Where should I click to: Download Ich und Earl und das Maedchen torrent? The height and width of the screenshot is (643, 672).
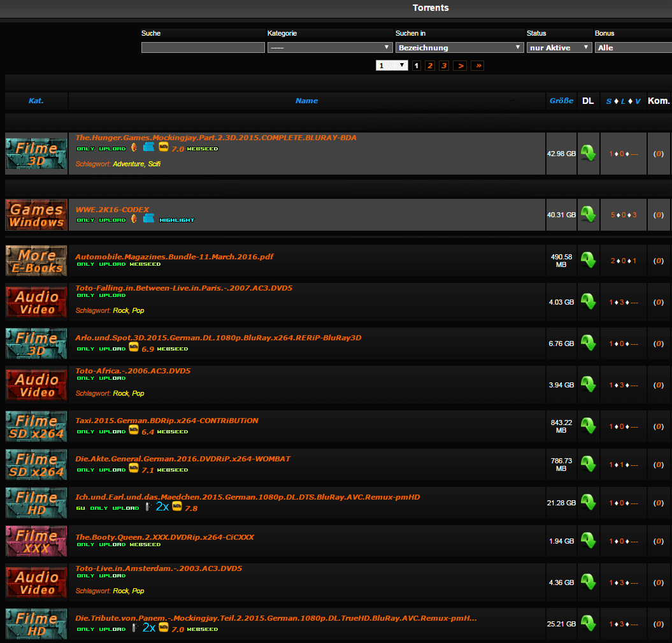tap(588, 502)
